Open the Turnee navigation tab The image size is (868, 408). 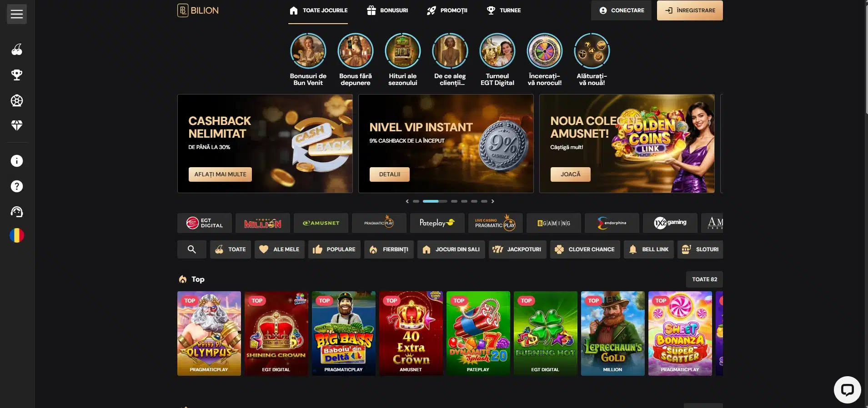coord(504,10)
